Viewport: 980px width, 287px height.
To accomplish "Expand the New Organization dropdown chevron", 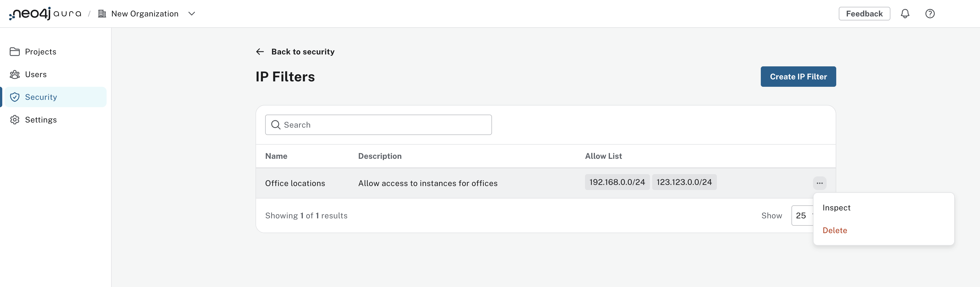I will 192,14.
